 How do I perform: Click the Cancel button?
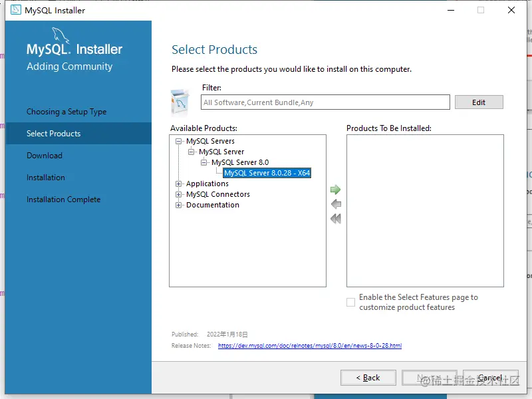[x=491, y=378]
